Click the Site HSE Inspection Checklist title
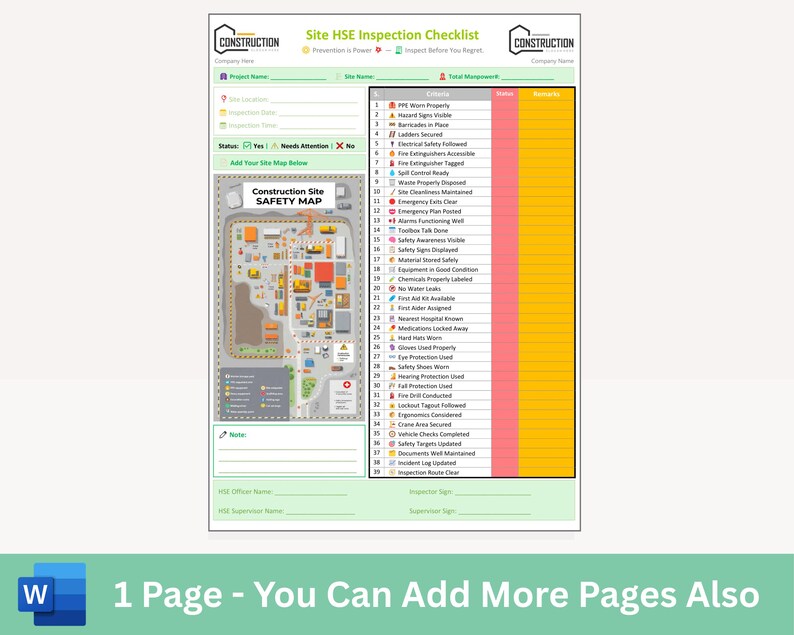 coord(392,34)
